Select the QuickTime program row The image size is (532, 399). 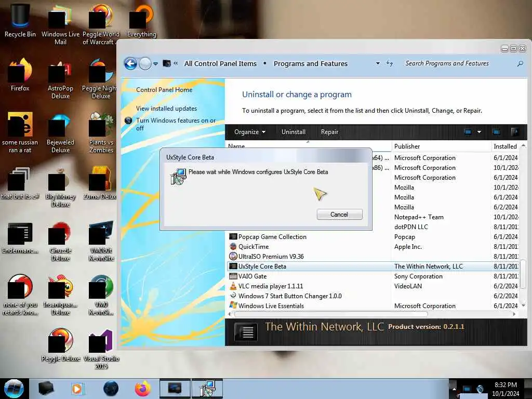(x=373, y=247)
